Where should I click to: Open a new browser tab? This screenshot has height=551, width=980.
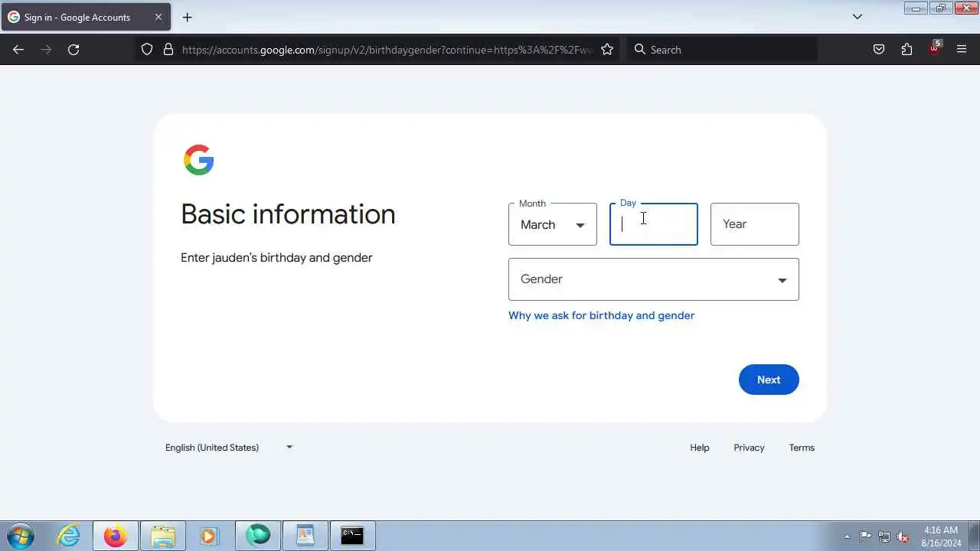pos(187,17)
